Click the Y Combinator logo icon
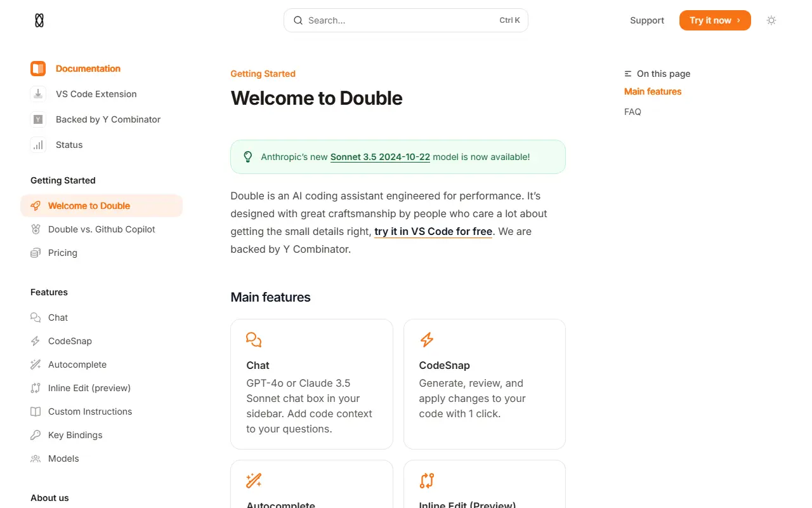The image size is (812, 508). [38, 119]
